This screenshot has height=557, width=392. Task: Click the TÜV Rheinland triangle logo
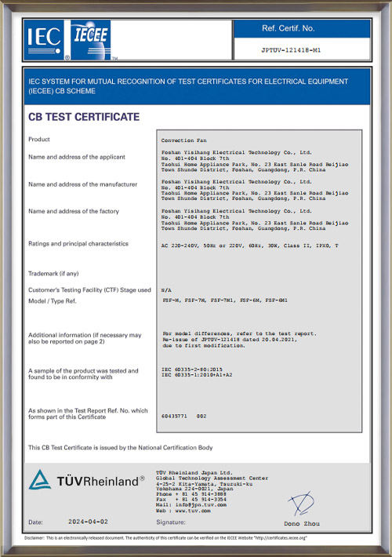pos(40,480)
